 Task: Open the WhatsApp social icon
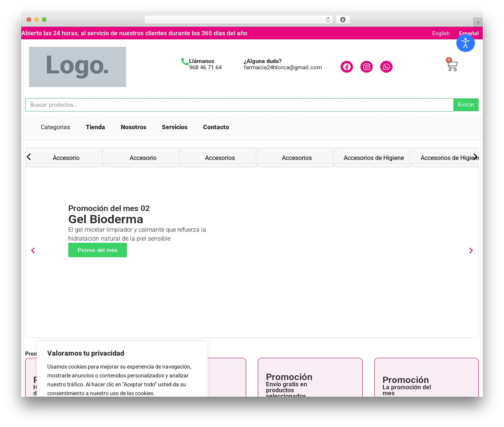pyautogui.click(x=386, y=67)
